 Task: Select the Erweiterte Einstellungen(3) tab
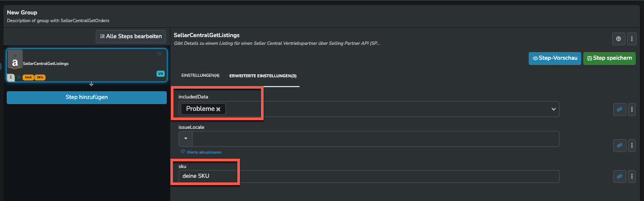coord(263,76)
